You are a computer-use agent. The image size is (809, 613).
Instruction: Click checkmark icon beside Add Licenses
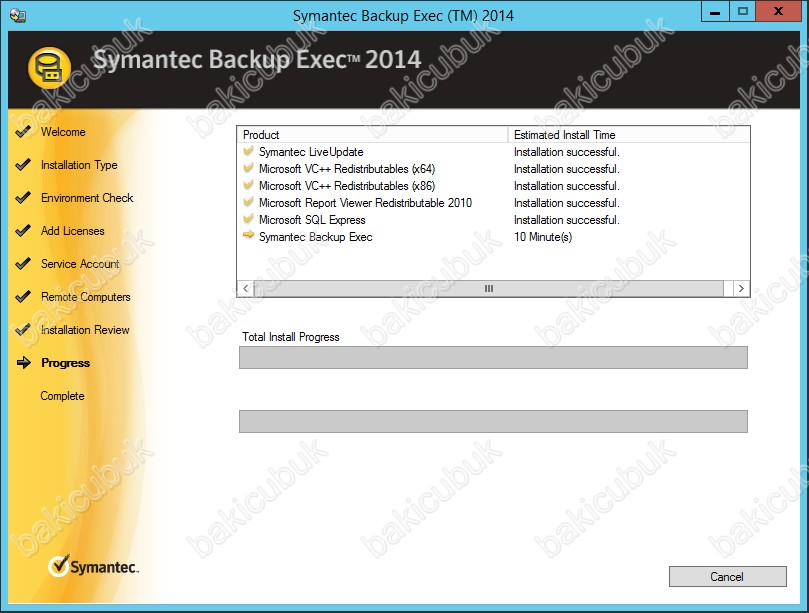pos(23,231)
